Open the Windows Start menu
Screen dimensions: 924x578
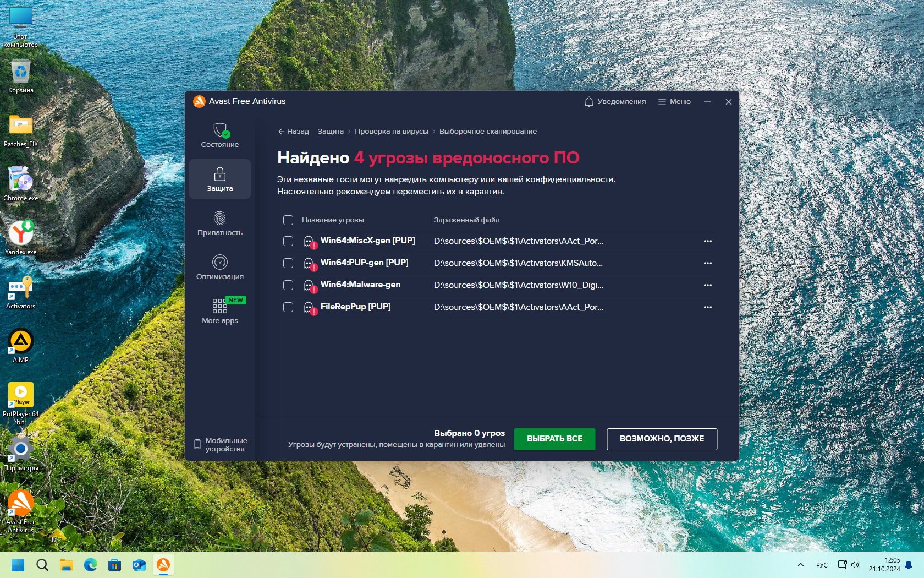(x=18, y=565)
